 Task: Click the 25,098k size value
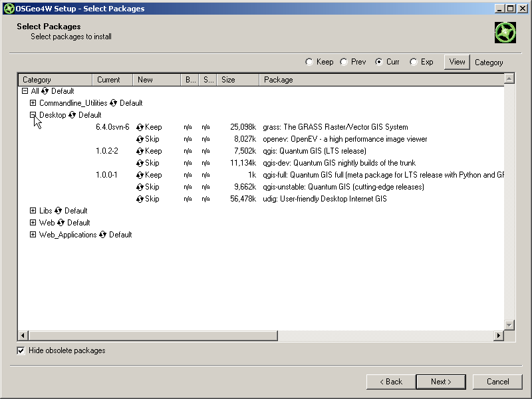click(243, 127)
